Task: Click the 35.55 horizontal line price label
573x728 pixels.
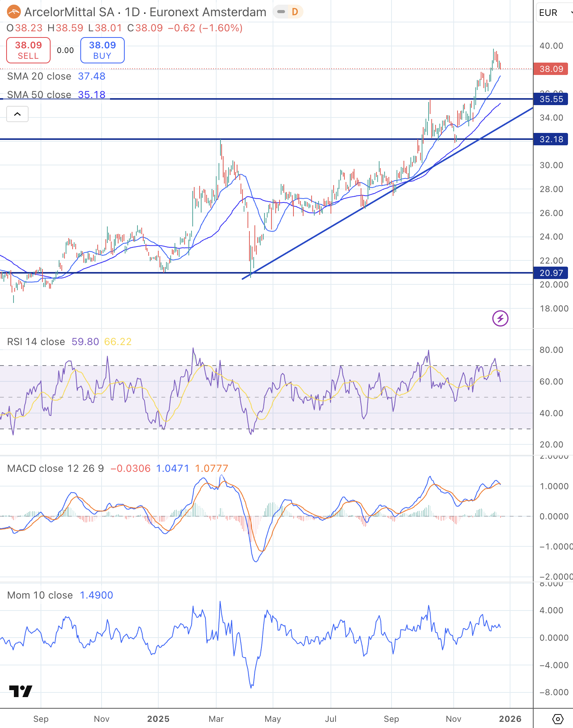Action: click(x=551, y=99)
